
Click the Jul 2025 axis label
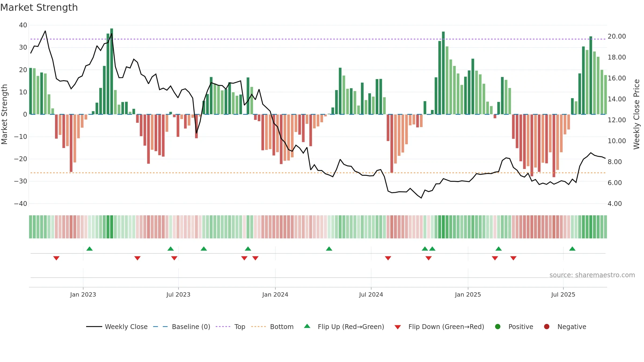click(563, 294)
